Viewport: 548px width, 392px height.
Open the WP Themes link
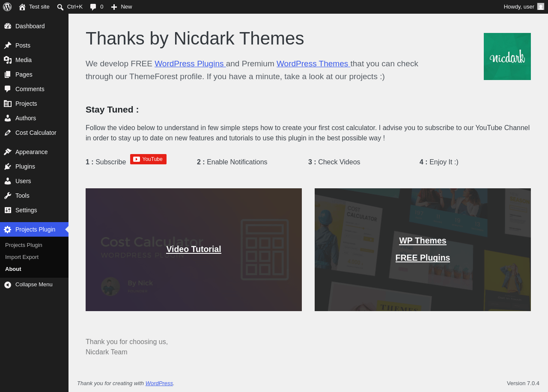point(423,241)
